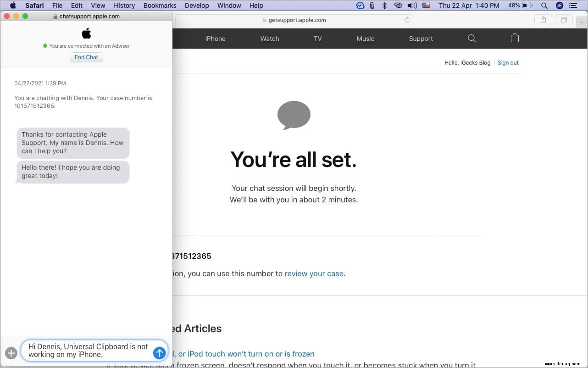This screenshot has width=588, height=368.
Task: Go to iPhone in Apple navigation
Action: (x=215, y=39)
